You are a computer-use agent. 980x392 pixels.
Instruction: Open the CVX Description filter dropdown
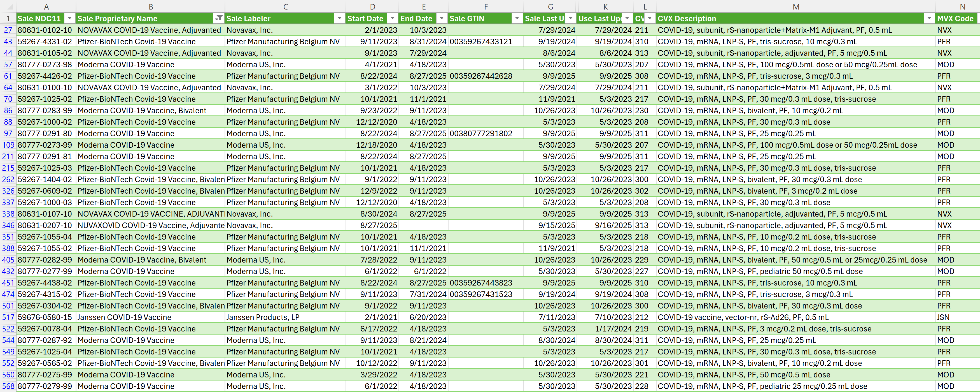(929, 18)
